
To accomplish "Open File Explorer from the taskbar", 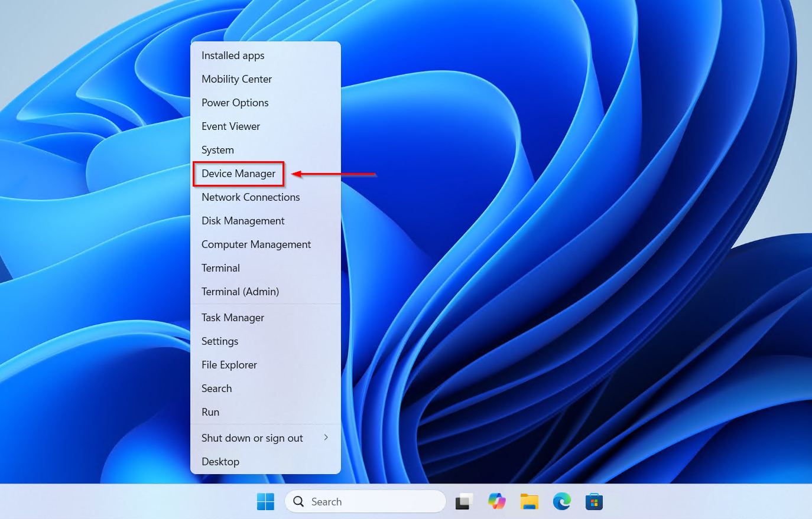I will [529, 501].
